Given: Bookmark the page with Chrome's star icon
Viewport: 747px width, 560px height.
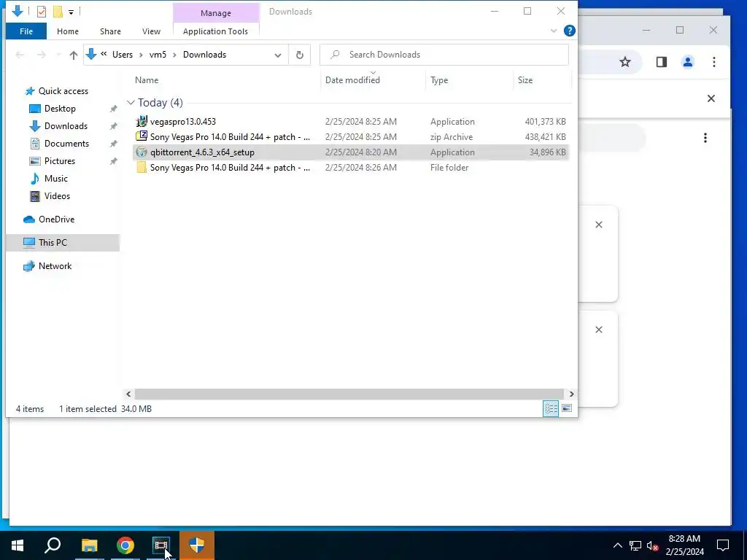Looking at the screenshot, I should coord(625,62).
